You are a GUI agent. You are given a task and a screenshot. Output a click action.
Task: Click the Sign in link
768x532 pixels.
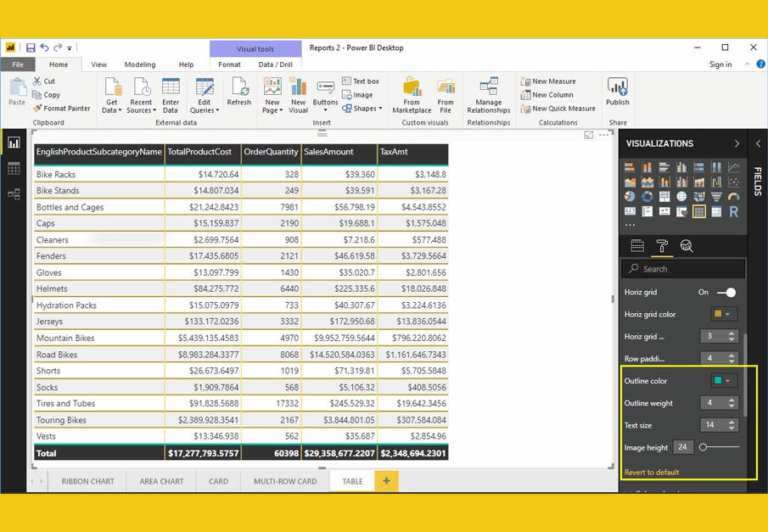720,64
